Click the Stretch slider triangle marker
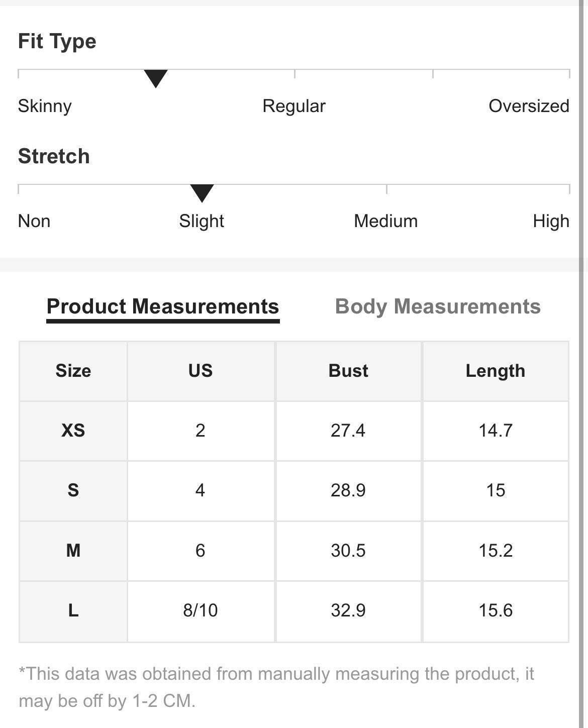 pyautogui.click(x=202, y=193)
